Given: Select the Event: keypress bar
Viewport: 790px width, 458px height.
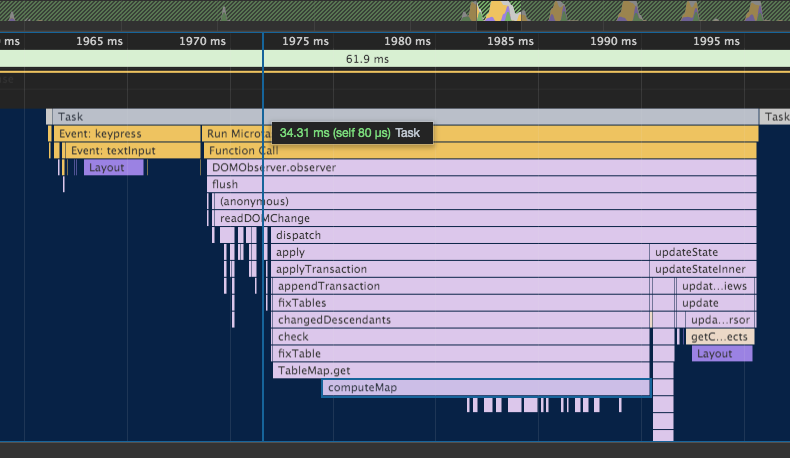Looking at the screenshot, I should (126, 134).
